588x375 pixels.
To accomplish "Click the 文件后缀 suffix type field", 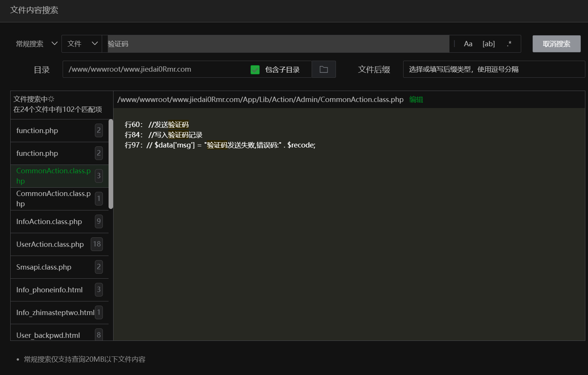I will click(493, 69).
